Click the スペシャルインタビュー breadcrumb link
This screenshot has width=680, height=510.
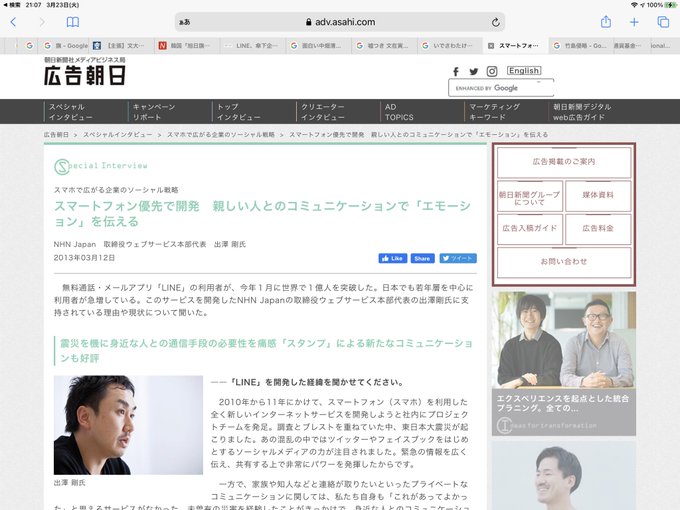click(118, 135)
